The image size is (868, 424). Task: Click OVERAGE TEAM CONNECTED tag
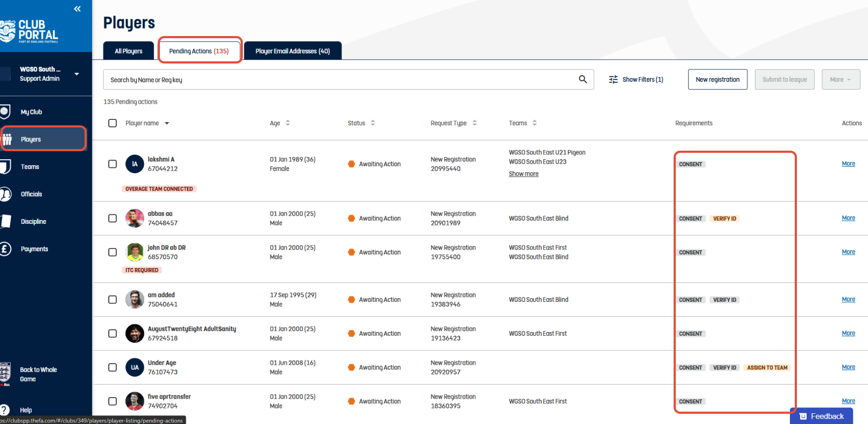pos(159,189)
